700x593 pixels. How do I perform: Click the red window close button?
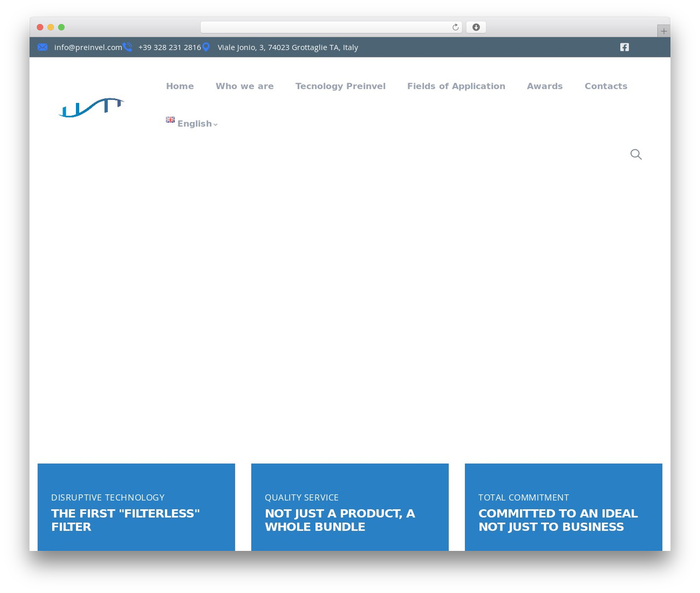coord(40,27)
